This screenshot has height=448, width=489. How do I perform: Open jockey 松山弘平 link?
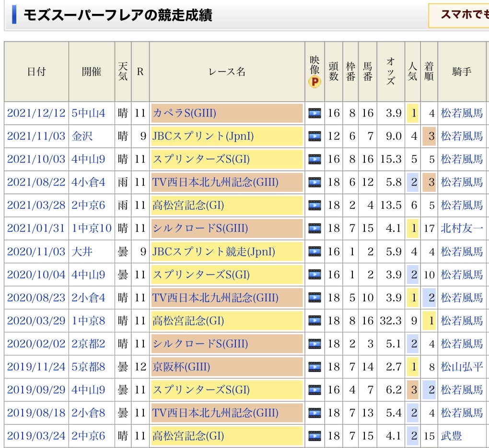pos(462,367)
